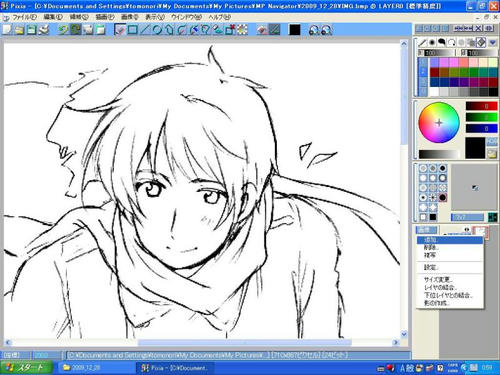Click the first magnifier zoom icon
Screen dimensions: 500x375
tap(314, 30)
